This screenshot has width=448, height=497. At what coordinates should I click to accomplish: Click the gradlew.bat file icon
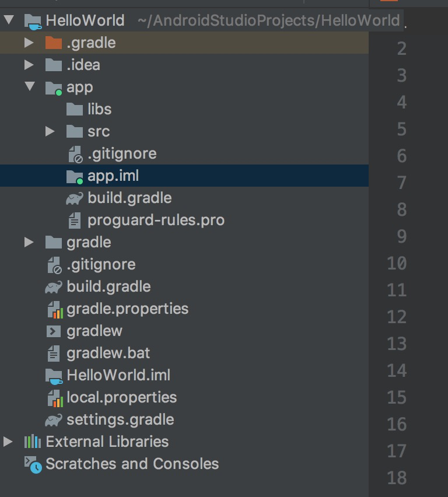pyautogui.click(x=54, y=353)
